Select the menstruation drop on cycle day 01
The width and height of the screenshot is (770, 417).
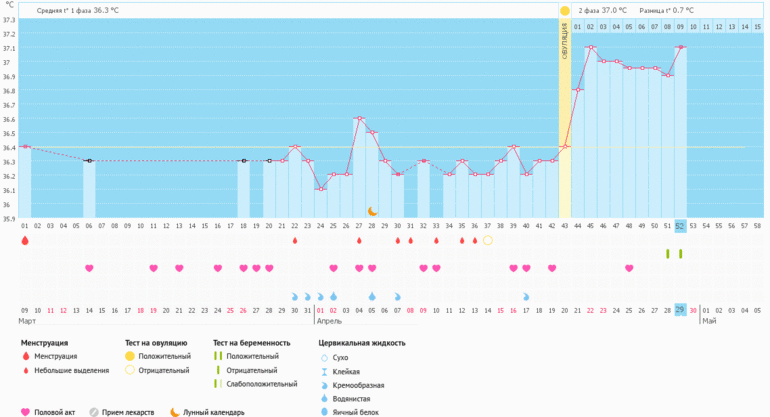[25, 240]
